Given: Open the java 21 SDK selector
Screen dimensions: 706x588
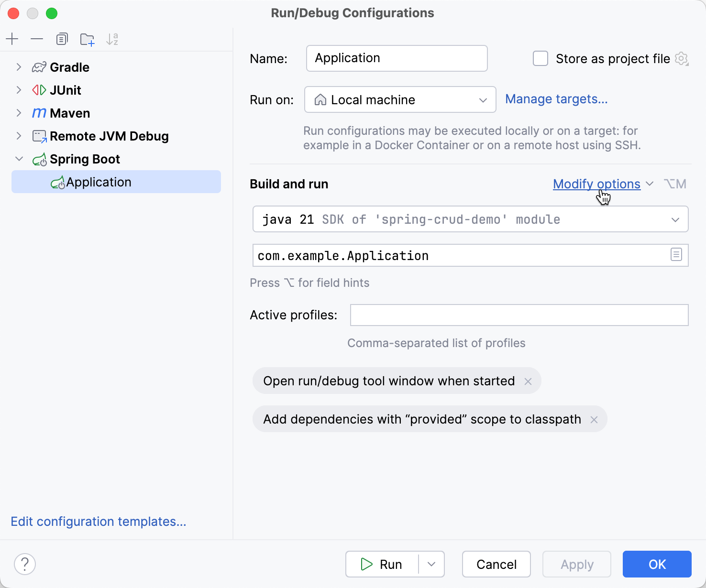Looking at the screenshot, I should tap(675, 219).
